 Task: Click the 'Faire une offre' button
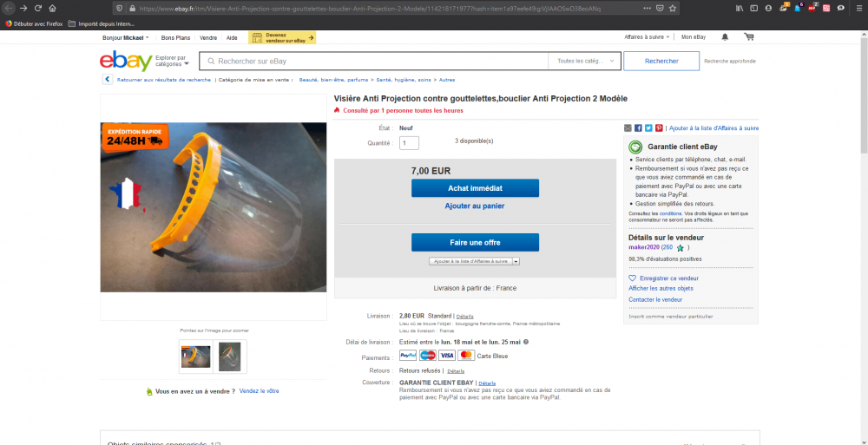[x=475, y=242]
